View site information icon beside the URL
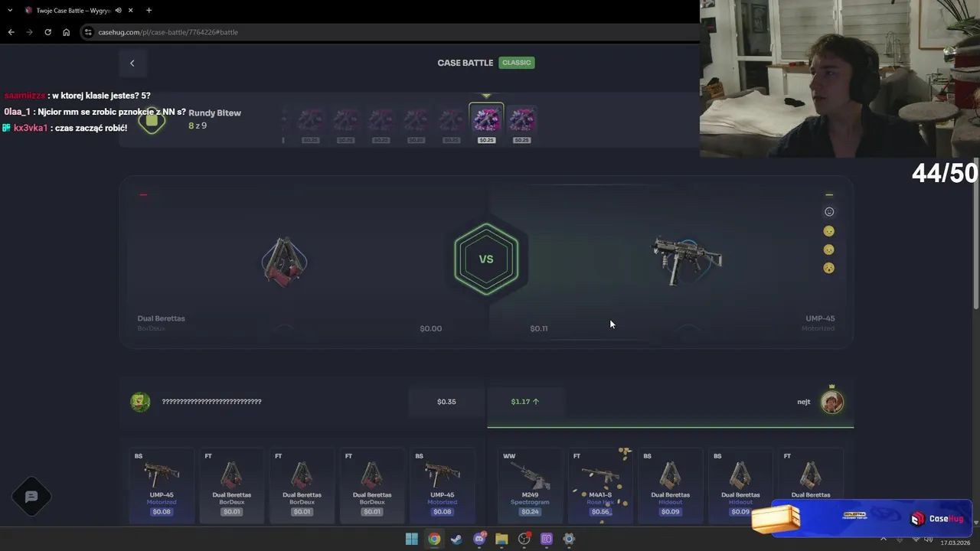 click(88, 32)
